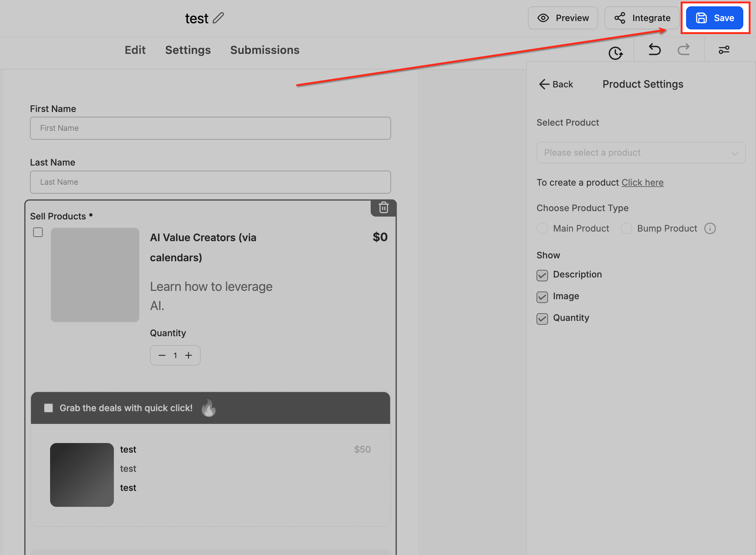
Task: Follow the Click here product link
Action: 642,182
